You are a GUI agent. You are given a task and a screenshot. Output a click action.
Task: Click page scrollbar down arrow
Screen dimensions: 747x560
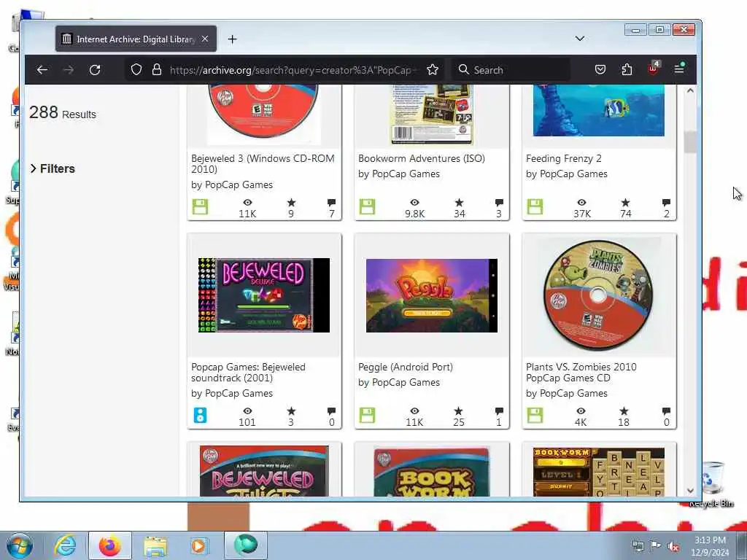690,491
